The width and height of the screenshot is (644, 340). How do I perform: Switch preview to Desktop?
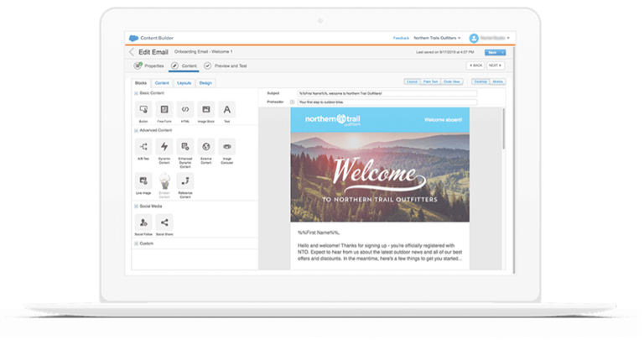pos(481,82)
